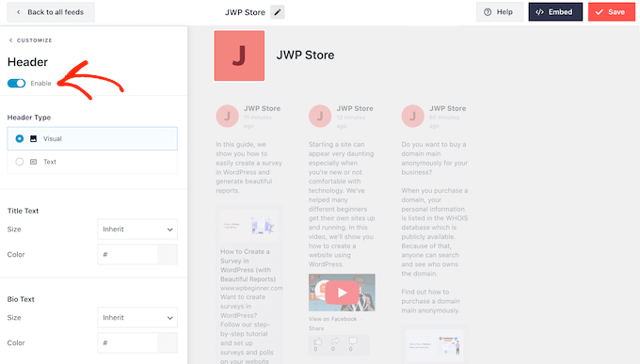Click the first post's JWP Store avatar
640x364 pixels.
tap(228, 116)
